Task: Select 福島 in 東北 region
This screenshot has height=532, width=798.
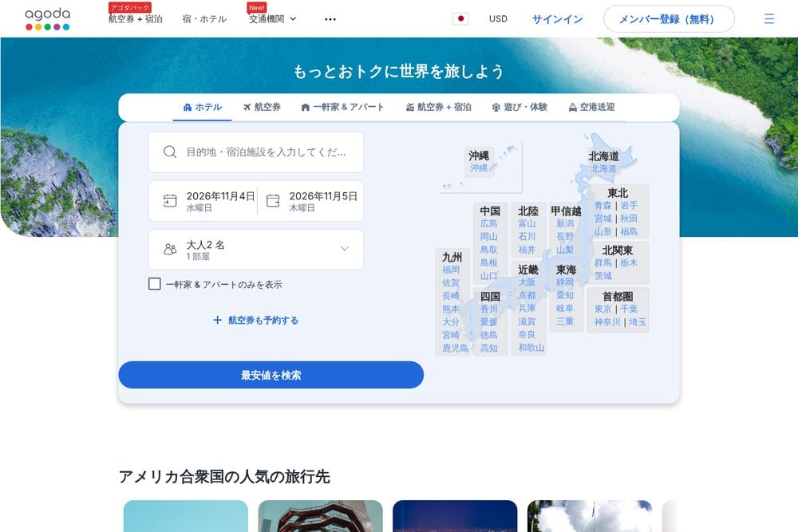Action: (629, 232)
